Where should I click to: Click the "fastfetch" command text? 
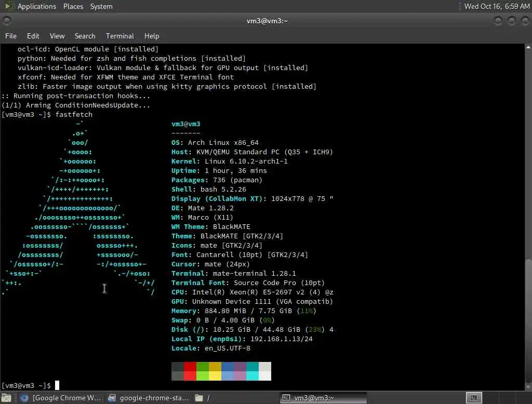click(x=74, y=115)
